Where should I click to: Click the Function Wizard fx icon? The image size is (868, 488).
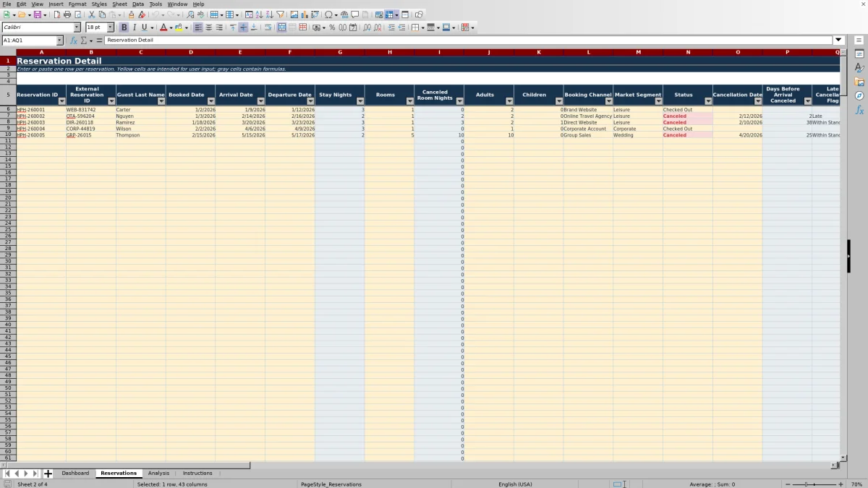tap(73, 40)
